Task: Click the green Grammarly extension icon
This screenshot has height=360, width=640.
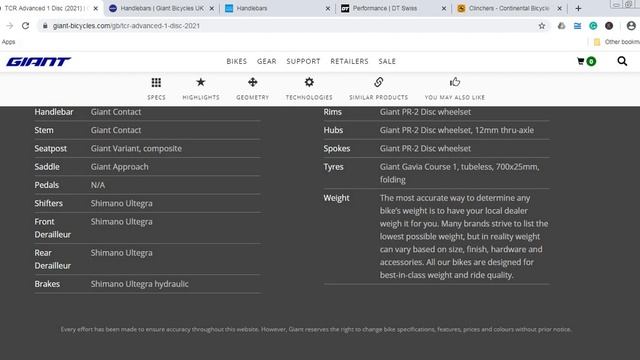Action: [593, 26]
